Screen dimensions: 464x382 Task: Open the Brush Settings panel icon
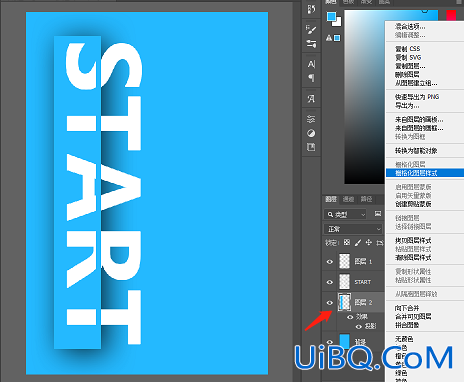[311, 30]
